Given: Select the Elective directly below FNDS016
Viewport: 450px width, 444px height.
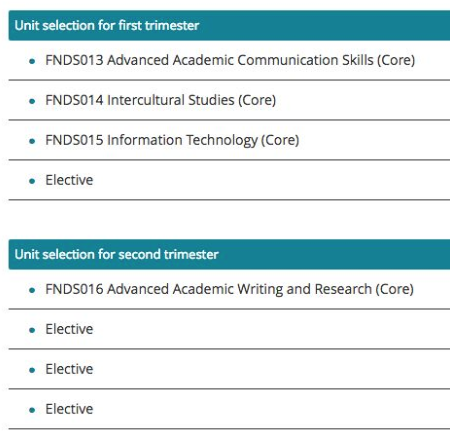Looking at the screenshot, I should click(x=69, y=329).
